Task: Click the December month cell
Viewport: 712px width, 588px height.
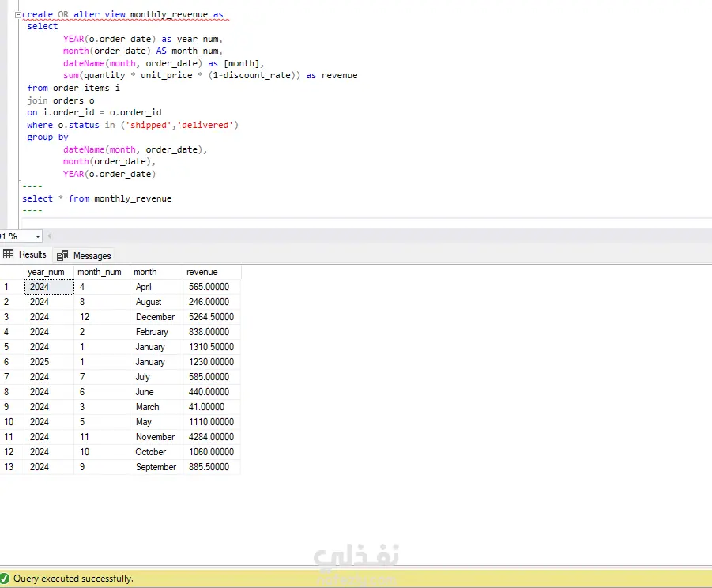Action: (156, 317)
